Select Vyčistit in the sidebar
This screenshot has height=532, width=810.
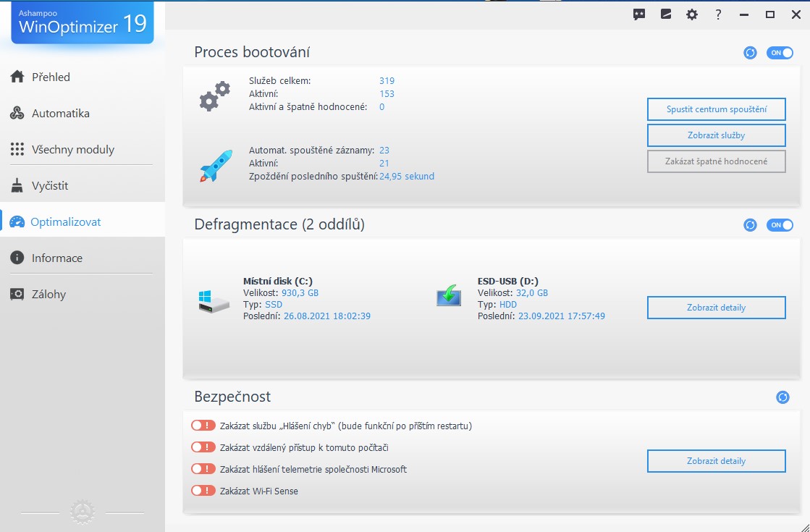coord(49,186)
